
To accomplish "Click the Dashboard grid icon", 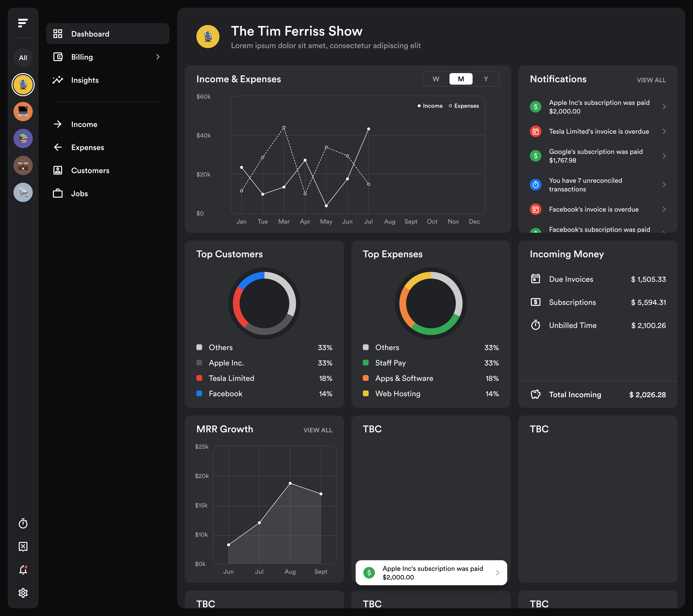I will 58,34.
